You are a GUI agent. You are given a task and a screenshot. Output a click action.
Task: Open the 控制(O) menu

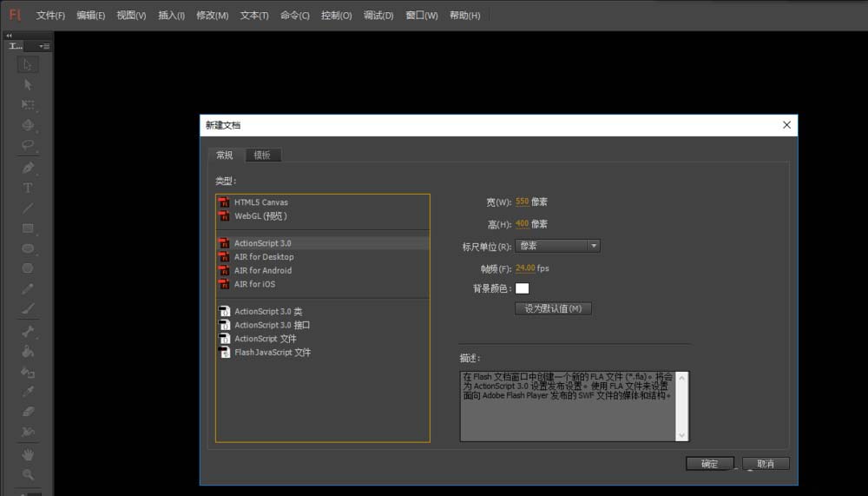[x=337, y=16]
